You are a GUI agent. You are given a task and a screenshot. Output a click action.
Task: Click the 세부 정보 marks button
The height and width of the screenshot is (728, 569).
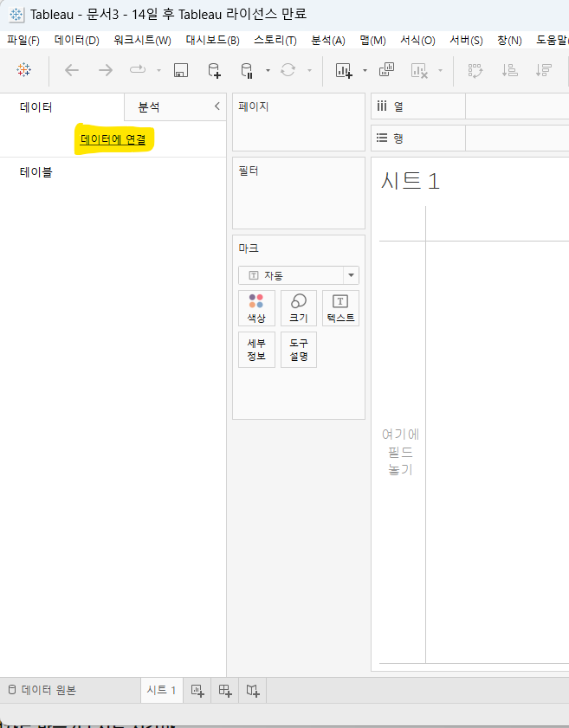pos(256,350)
